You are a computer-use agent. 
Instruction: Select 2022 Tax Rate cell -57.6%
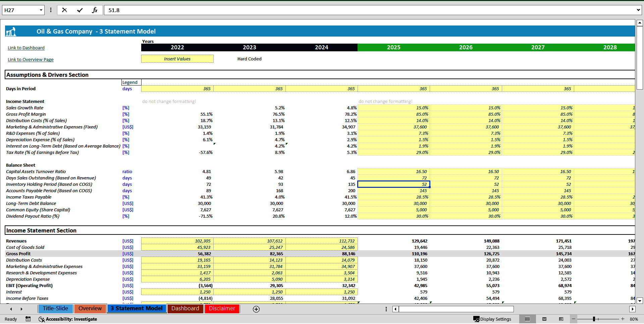(x=177, y=153)
